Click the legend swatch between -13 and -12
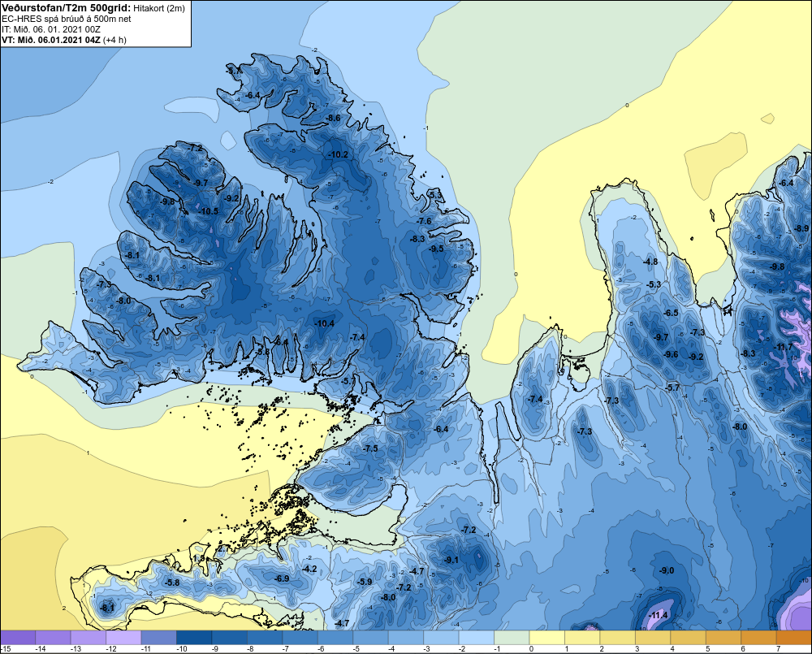 click(x=89, y=638)
